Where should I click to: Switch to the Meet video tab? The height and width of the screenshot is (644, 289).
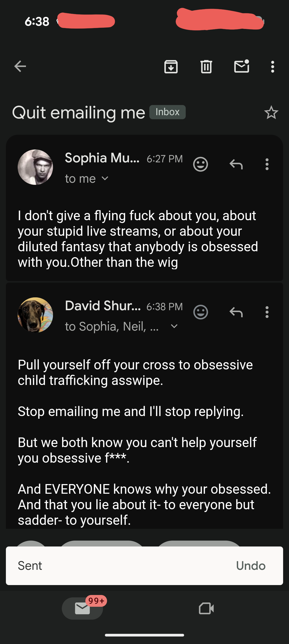[206, 608]
